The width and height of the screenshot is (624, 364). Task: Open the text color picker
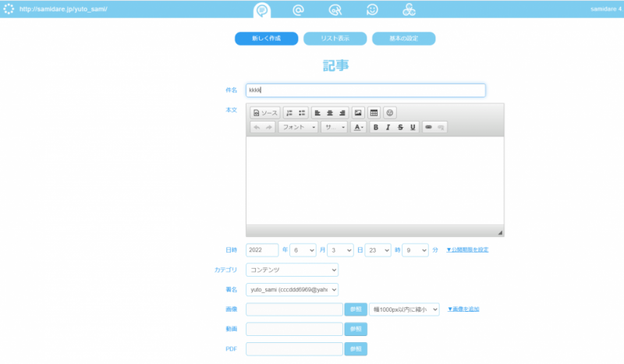click(358, 127)
